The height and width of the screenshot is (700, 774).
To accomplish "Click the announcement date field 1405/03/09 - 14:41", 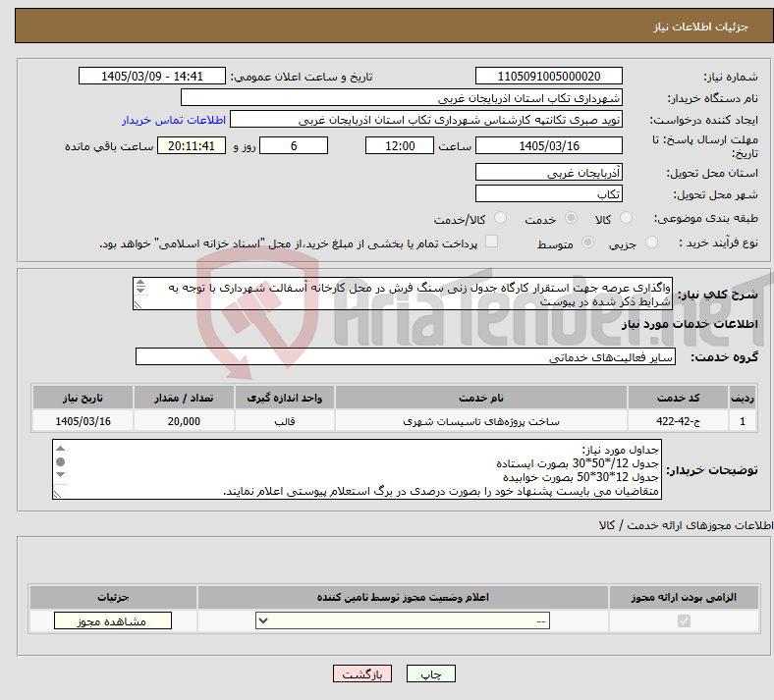I will pos(152,77).
